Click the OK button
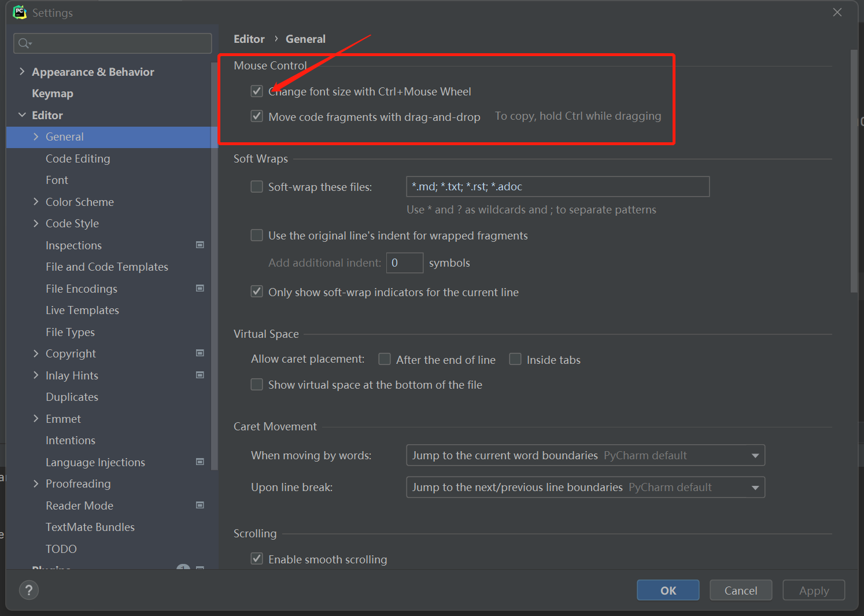Image resolution: width=864 pixels, height=616 pixels. [x=668, y=590]
